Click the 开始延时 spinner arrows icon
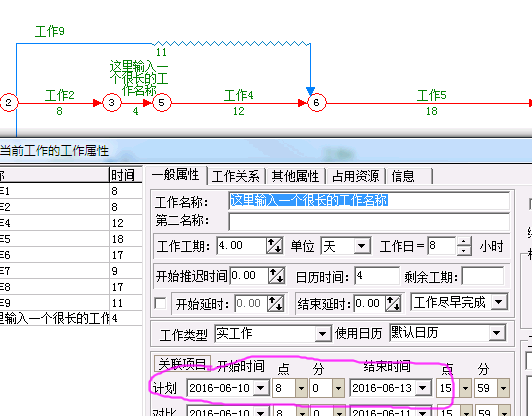 point(275,303)
